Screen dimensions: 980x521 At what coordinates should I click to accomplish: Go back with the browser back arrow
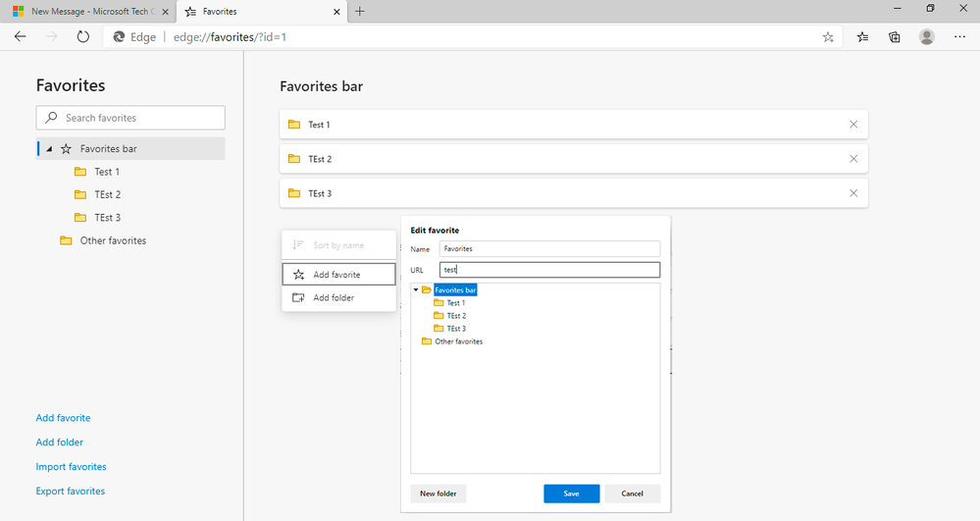[20, 37]
